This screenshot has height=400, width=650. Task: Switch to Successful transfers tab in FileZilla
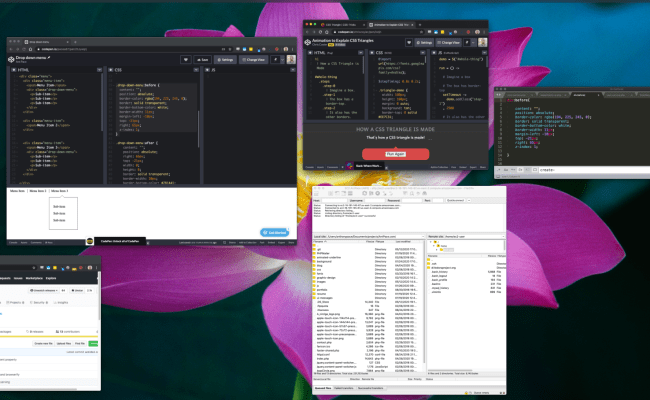pos(371,388)
